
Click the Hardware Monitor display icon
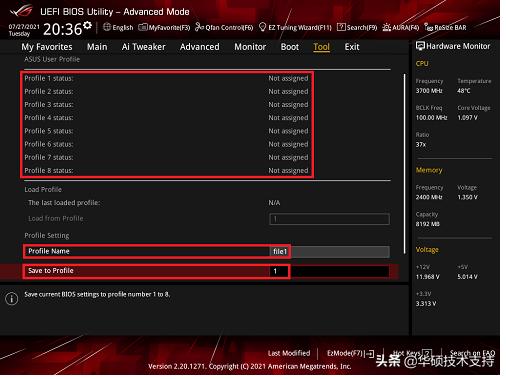tap(420, 46)
